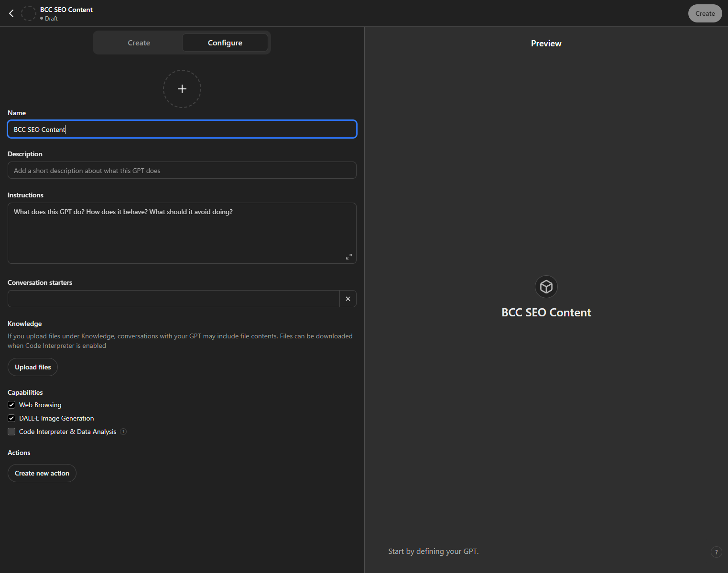Image resolution: width=728 pixels, height=573 pixels.
Task: Click Create new action button
Action: (x=42, y=473)
